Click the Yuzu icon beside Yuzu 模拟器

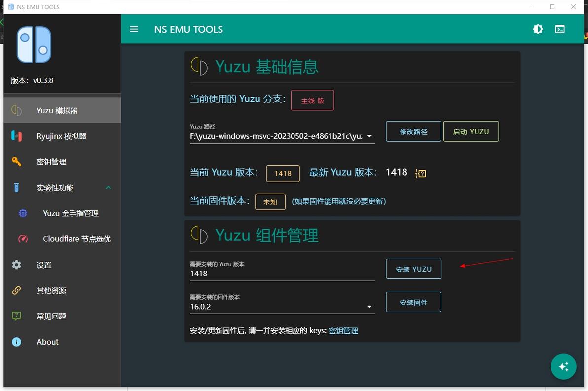click(16, 110)
